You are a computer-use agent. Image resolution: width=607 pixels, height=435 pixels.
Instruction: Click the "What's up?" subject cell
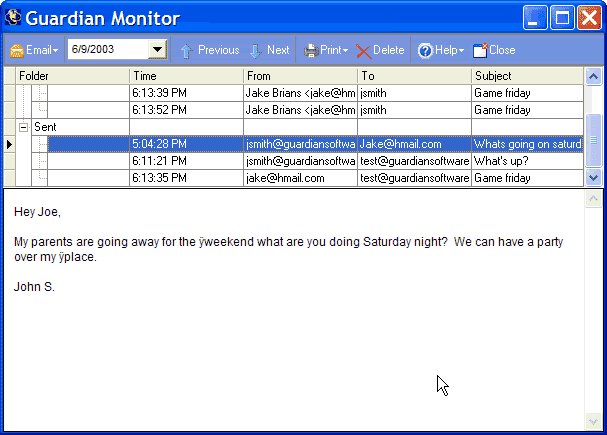click(527, 161)
